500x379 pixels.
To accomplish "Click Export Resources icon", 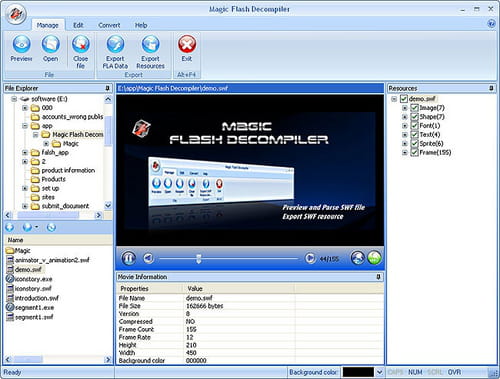I will (x=150, y=44).
